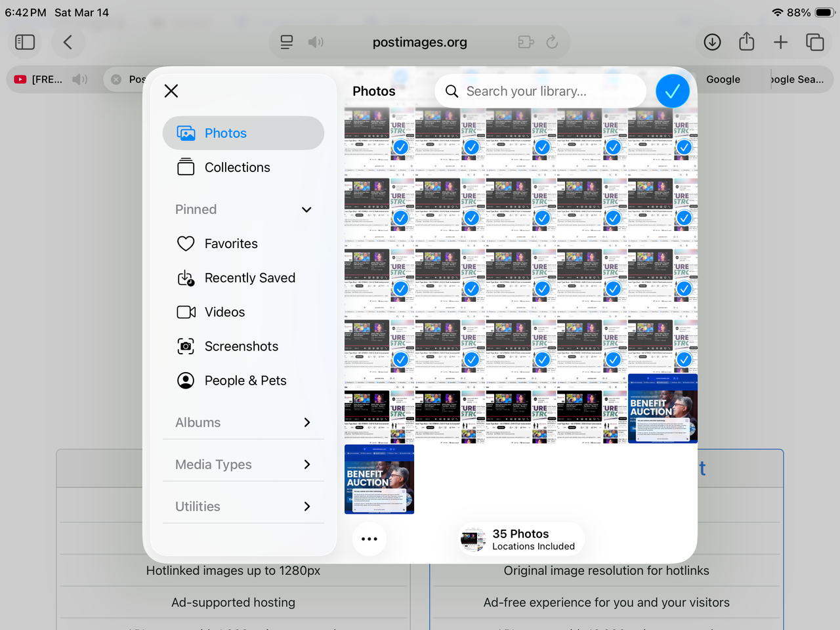Show the tab overview
840x630 pixels.
[814, 42]
